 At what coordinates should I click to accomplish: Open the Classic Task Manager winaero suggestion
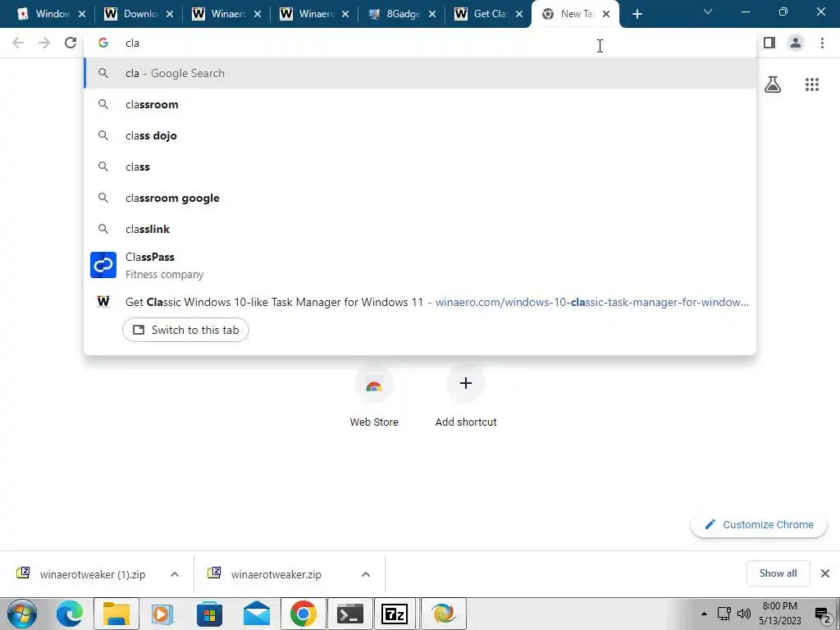click(x=420, y=302)
